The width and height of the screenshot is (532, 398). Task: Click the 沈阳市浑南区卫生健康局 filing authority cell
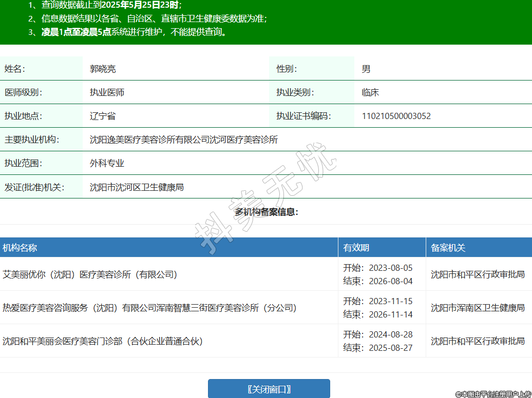(x=478, y=308)
